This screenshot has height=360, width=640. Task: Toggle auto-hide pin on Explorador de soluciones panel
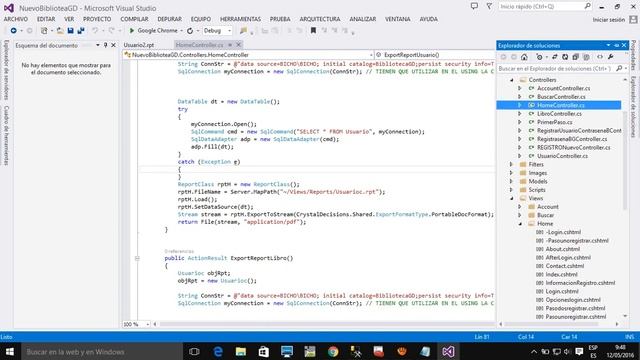pyautogui.click(x=617, y=45)
